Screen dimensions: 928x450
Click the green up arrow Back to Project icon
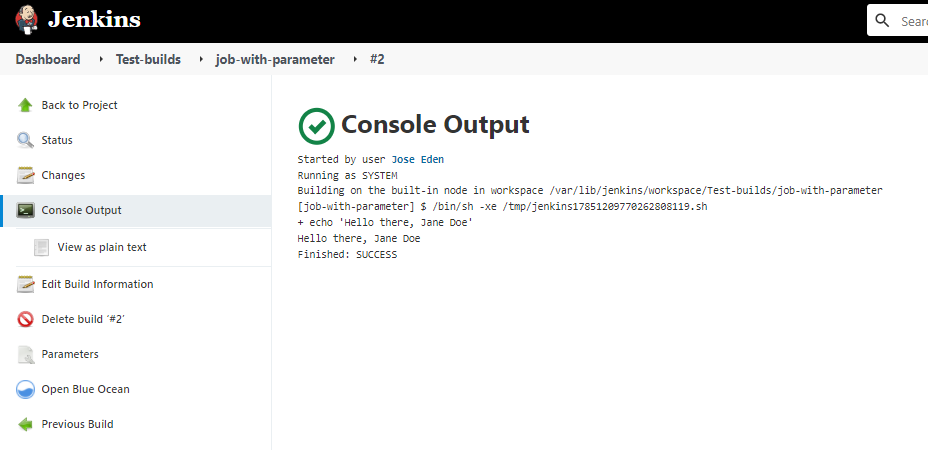click(x=25, y=105)
